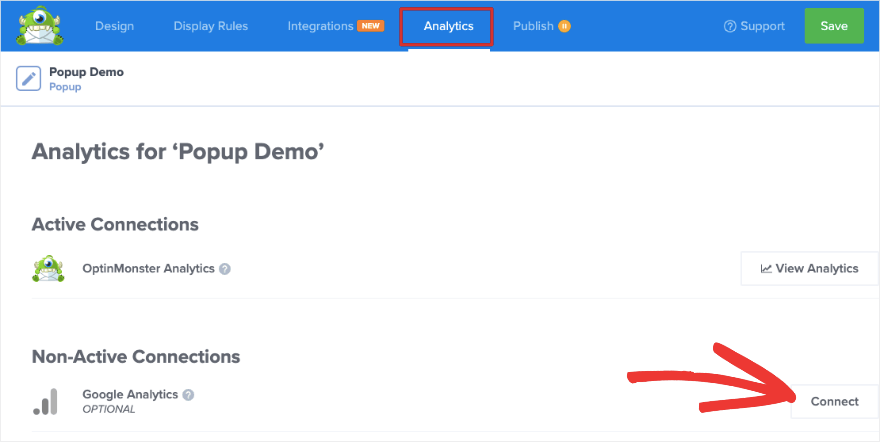Click the help icon beside Google Analytics
Screen dimensions: 880x442
[x=189, y=395]
